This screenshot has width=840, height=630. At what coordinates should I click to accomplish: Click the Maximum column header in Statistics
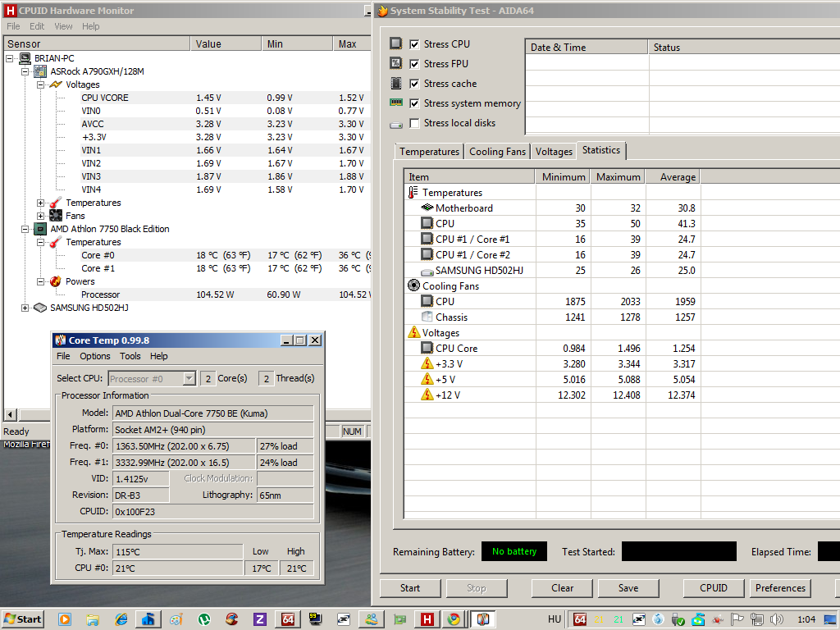618,177
